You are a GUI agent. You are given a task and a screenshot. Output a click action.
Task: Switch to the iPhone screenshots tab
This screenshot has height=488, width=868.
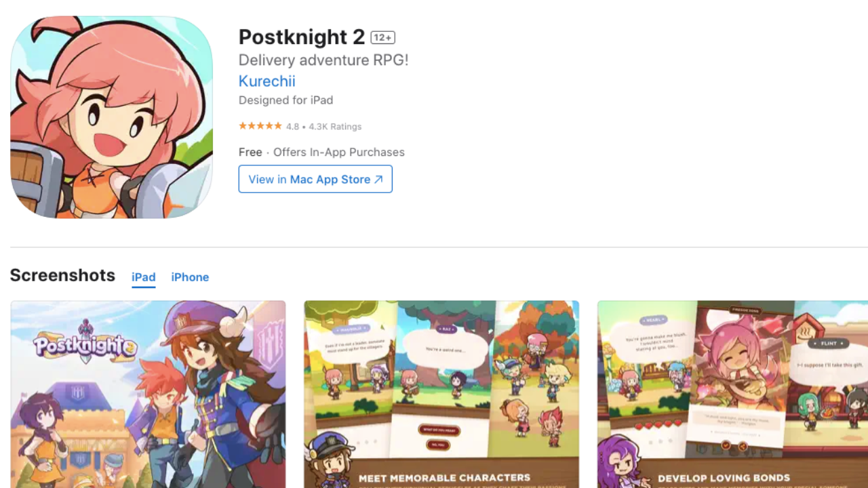coord(190,277)
